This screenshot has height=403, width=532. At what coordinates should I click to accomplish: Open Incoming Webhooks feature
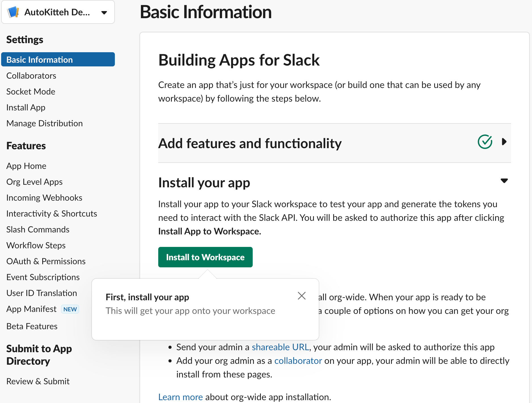[44, 198]
